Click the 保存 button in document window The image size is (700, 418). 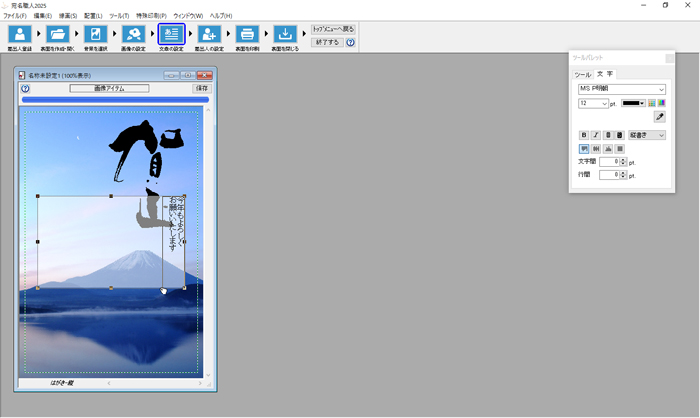tap(202, 88)
